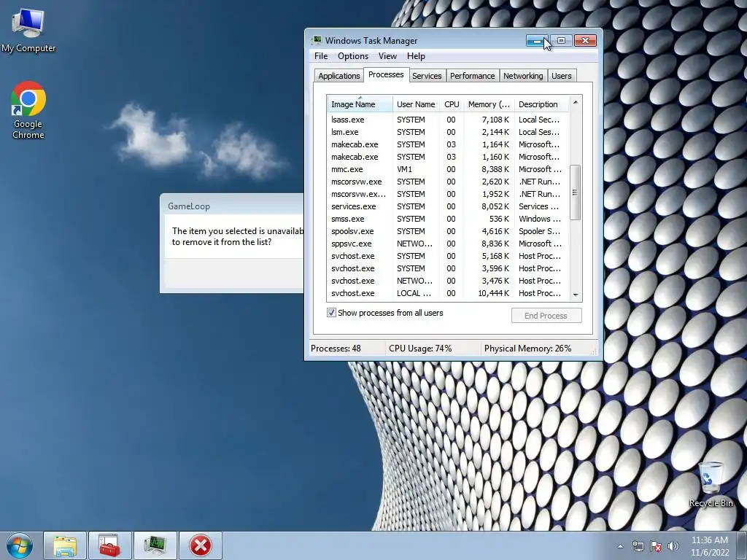The image size is (747, 560).
Task: Close the Windows Task Manager window
Action: (586, 41)
